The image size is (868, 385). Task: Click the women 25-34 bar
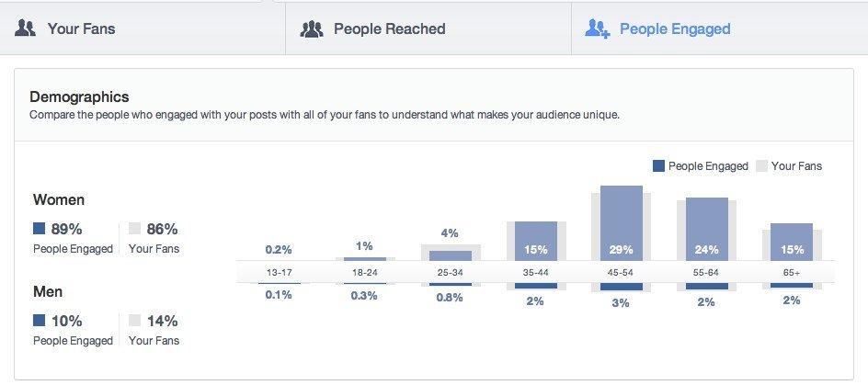[x=451, y=255]
